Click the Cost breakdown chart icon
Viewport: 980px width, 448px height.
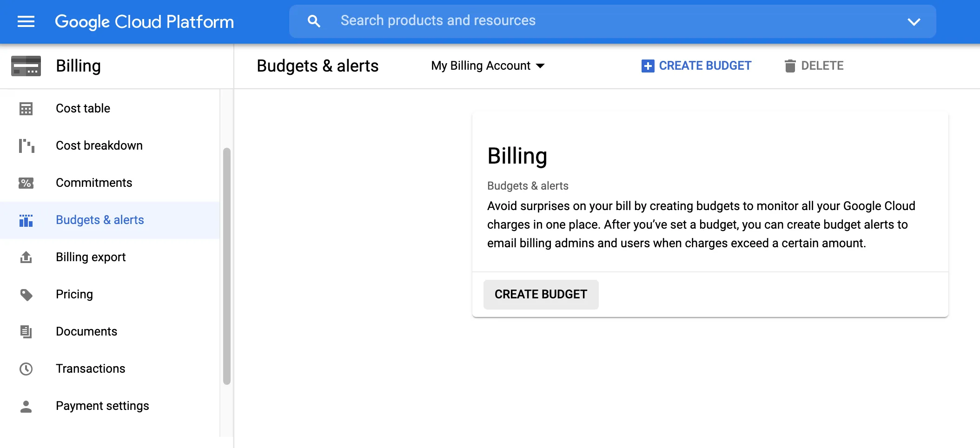[26, 146]
